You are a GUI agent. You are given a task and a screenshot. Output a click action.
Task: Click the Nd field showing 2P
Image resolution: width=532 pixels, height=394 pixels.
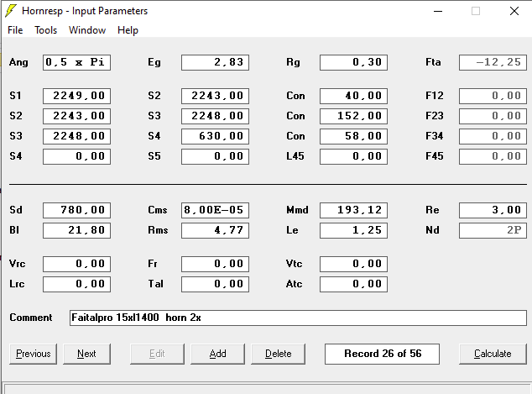pos(493,230)
